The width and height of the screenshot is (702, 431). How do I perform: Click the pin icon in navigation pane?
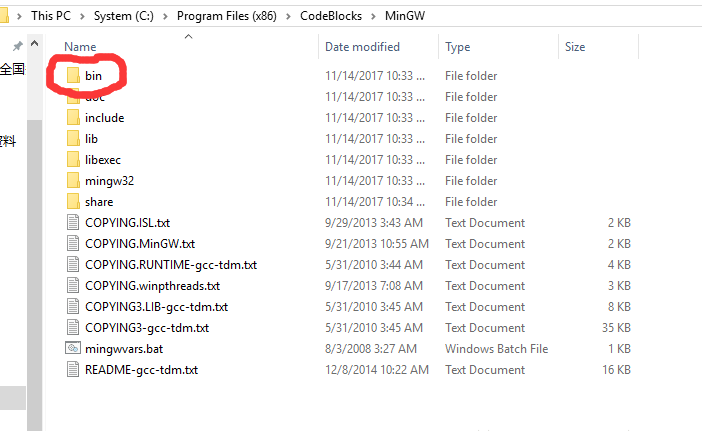(x=17, y=46)
